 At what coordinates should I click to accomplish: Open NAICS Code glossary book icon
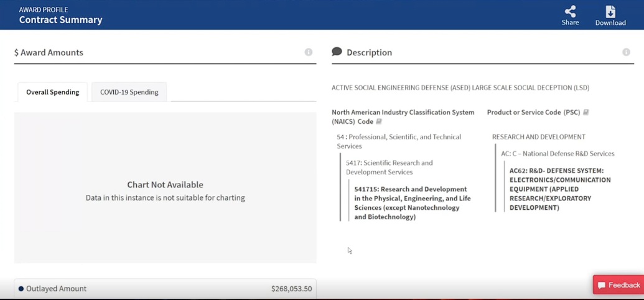pos(379,121)
